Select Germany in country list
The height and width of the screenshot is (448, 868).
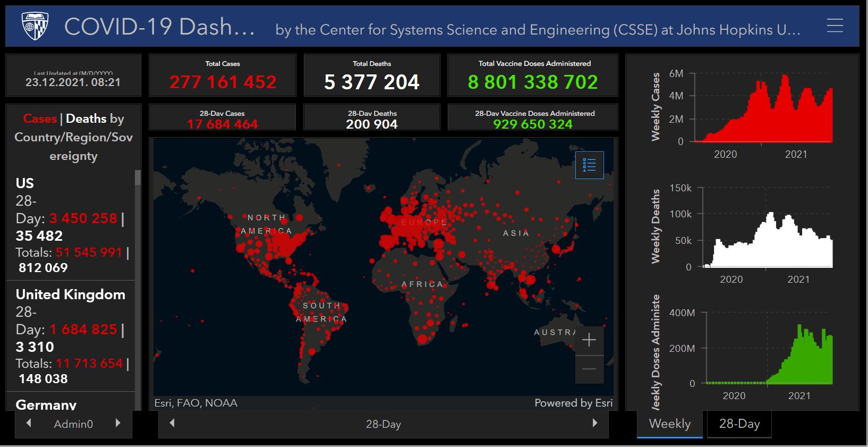71,402
